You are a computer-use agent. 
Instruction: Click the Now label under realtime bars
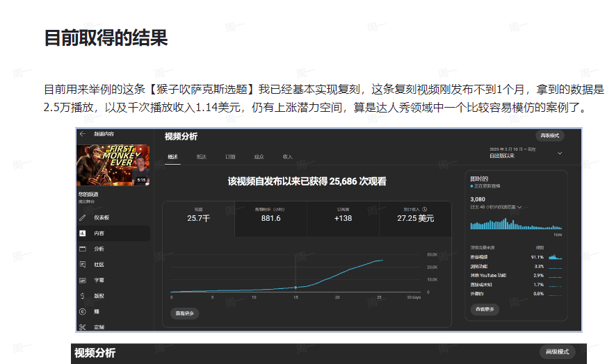[x=558, y=235]
